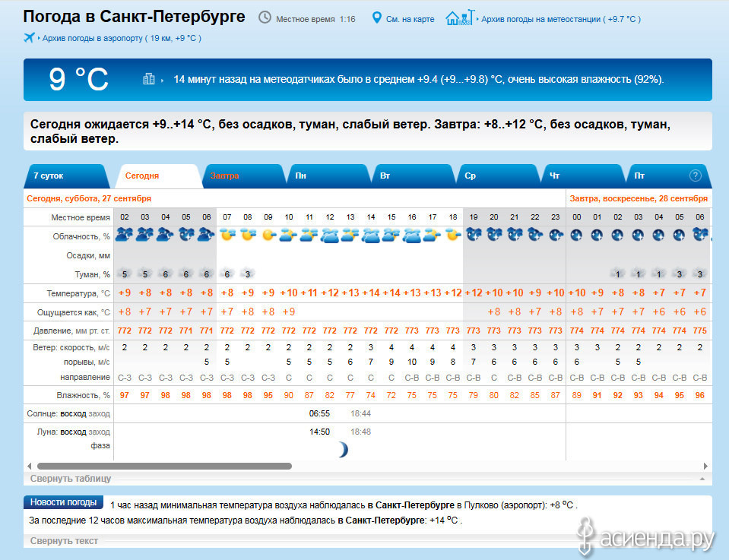This screenshot has width=729, height=560.
Task: Open the help question mark icon
Action: (695, 176)
